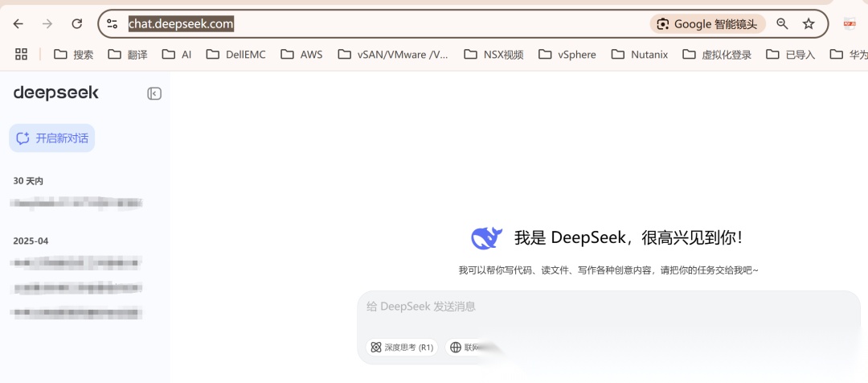The image size is (868, 383).
Task: Toggle 深度思考 (R1) mode
Action: (x=402, y=348)
